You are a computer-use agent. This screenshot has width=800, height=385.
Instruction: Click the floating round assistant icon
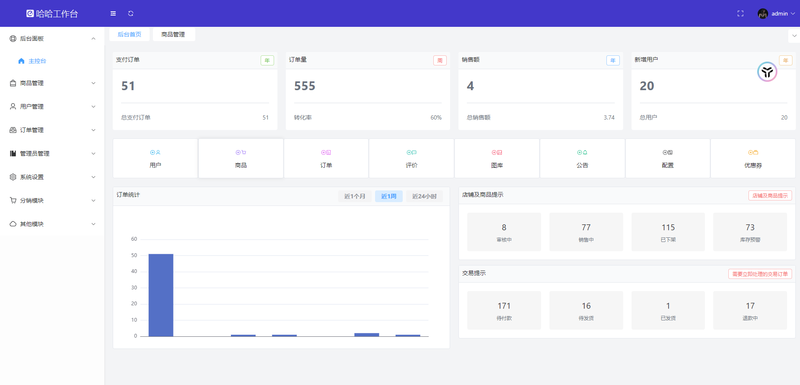point(767,72)
